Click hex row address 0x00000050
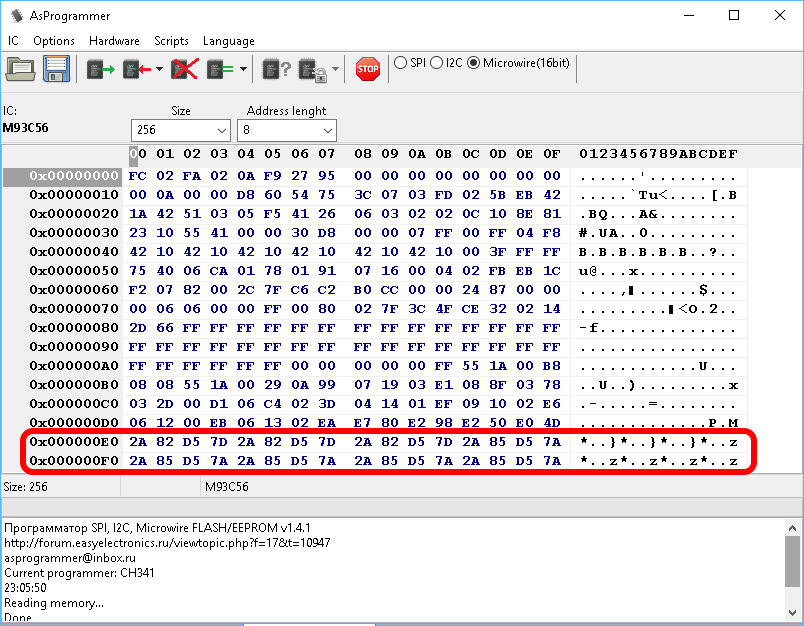 click(74, 270)
